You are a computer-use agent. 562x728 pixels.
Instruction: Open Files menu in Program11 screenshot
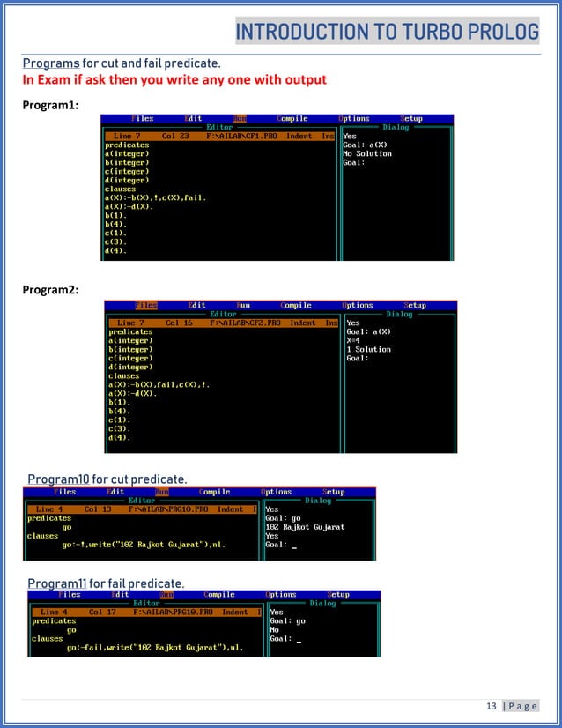click(x=70, y=594)
